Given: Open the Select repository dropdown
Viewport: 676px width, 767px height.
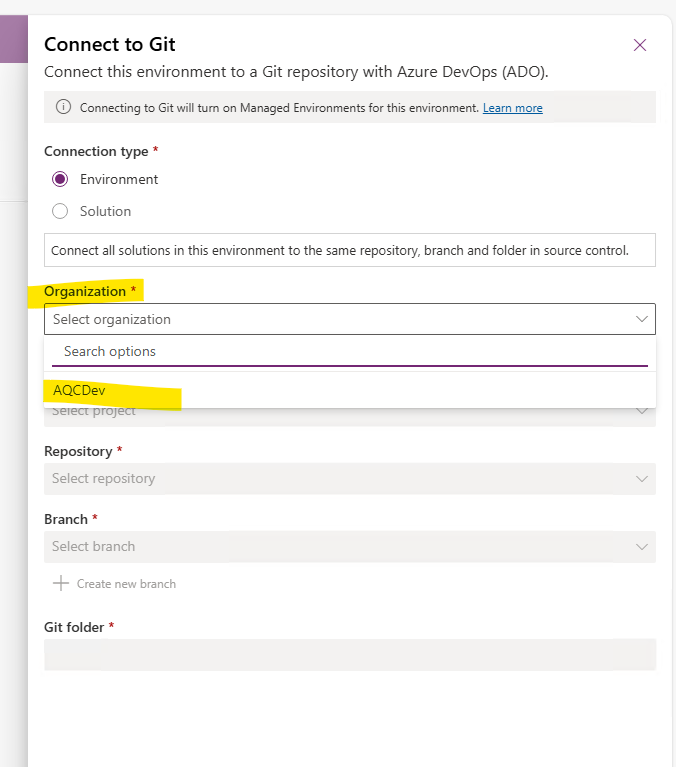Looking at the screenshot, I should tap(350, 478).
